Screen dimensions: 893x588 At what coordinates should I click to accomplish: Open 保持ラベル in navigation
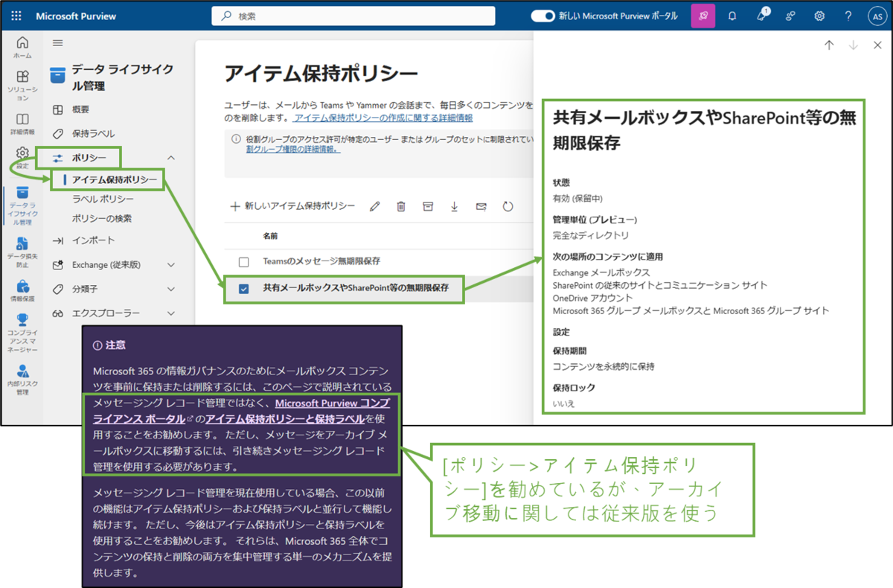pos(94,134)
